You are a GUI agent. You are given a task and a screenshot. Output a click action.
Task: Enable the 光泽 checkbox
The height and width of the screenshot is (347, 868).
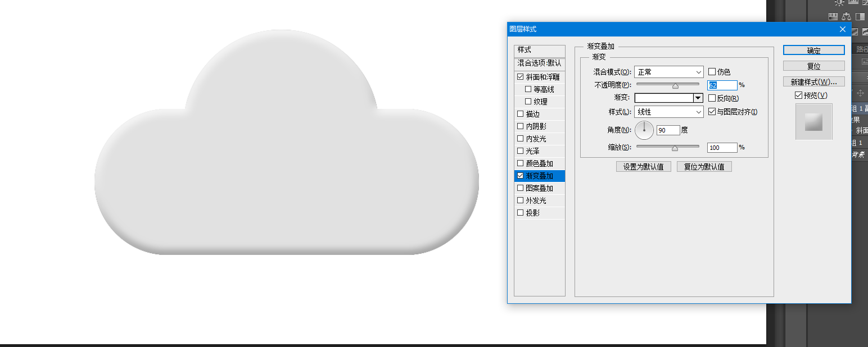click(520, 151)
